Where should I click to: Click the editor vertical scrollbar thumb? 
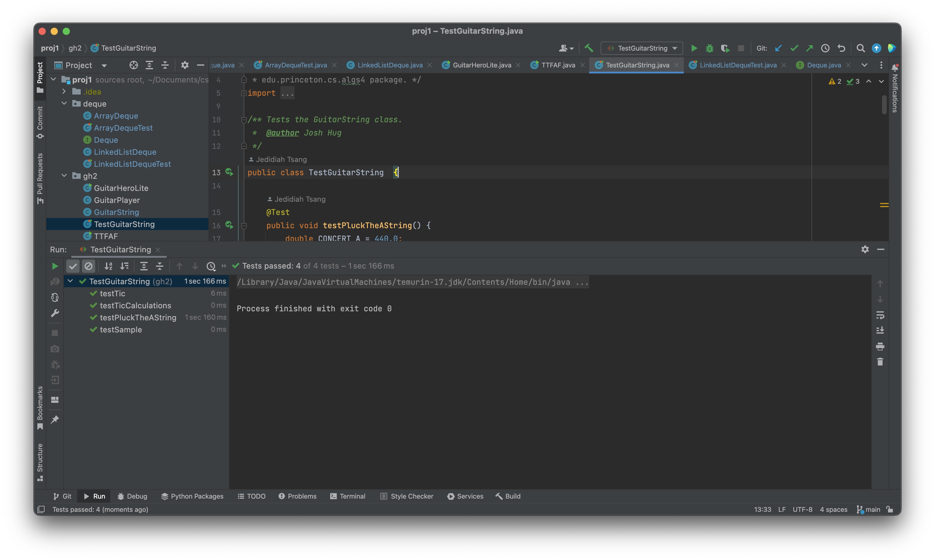pyautogui.click(x=884, y=104)
